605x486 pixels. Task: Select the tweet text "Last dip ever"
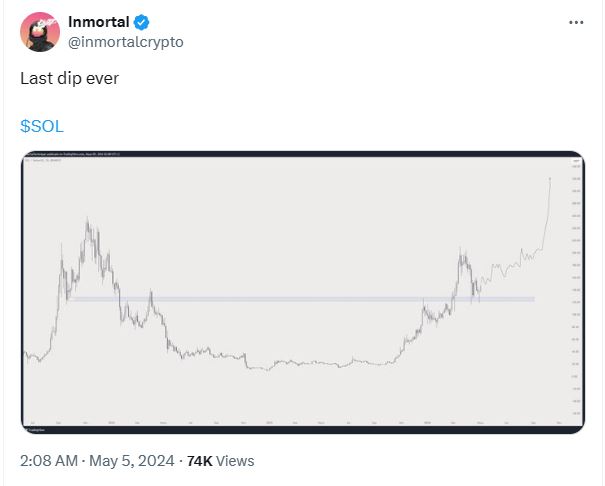pyautogui.click(x=69, y=78)
